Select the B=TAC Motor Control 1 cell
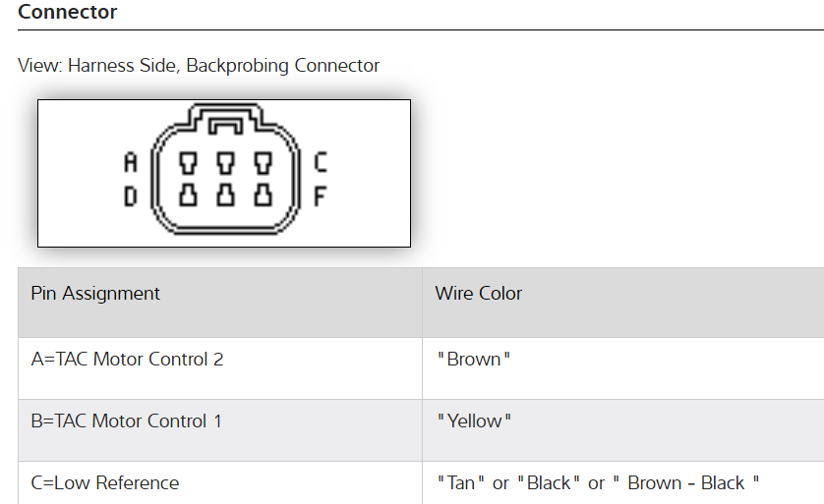Image resolution: width=824 pixels, height=504 pixels. pos(126,421)
